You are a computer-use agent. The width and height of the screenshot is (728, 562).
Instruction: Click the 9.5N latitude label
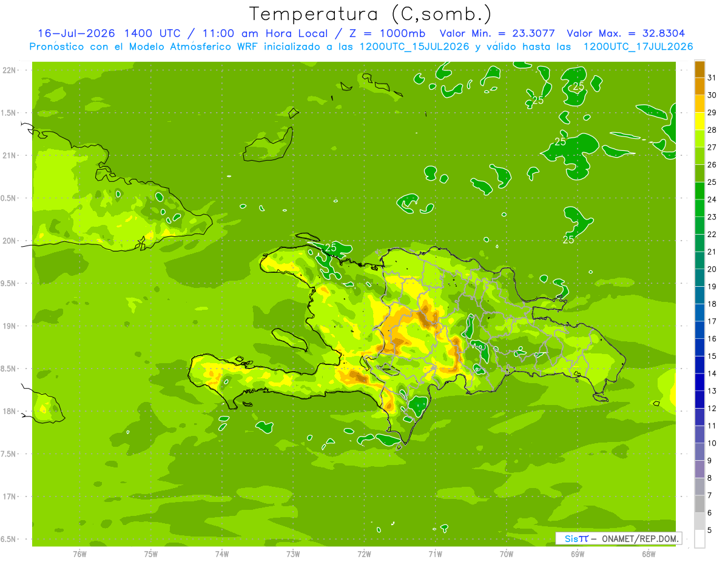9,283
